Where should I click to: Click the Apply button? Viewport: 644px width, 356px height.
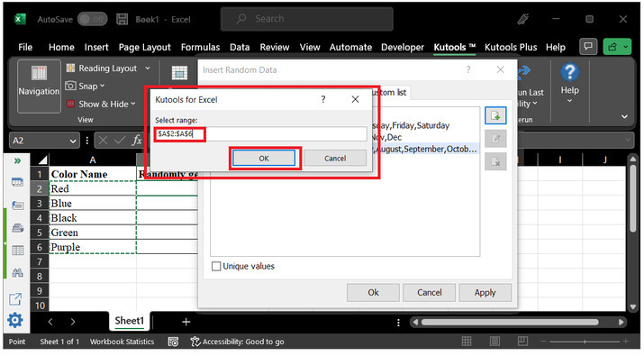click(x=485, y=292)
